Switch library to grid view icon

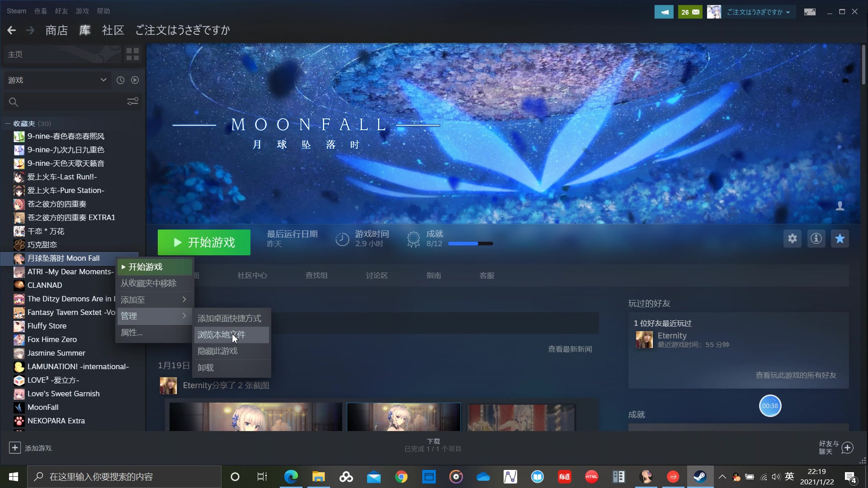click(132, 54)
